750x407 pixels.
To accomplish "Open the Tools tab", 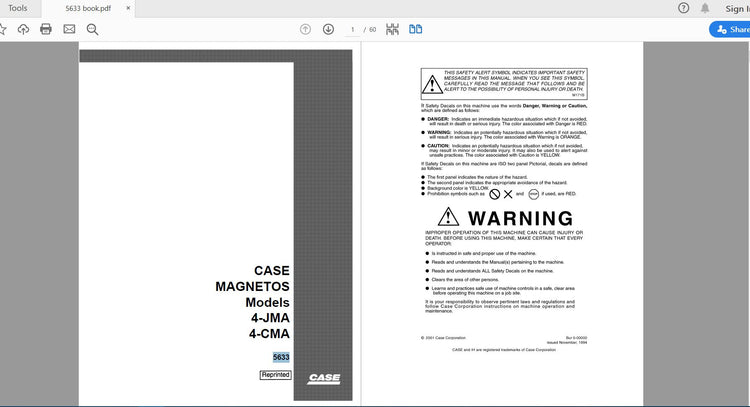I will click(x=18, y=8).
